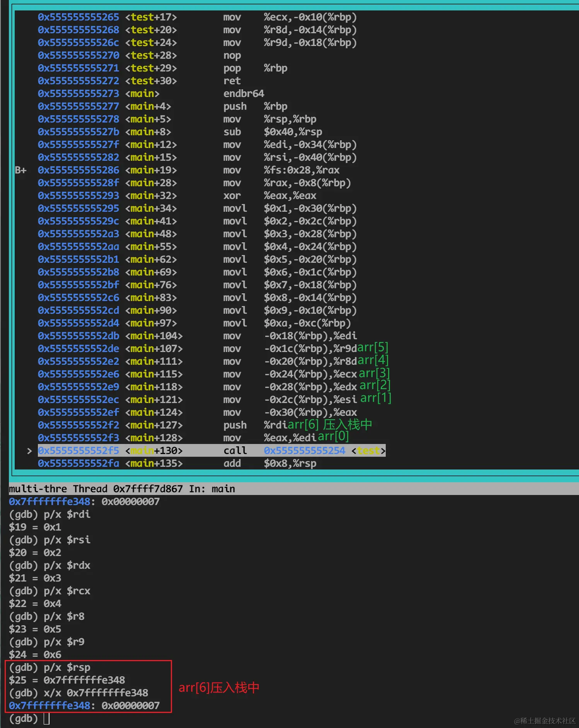Click address 0x555555555271 in the listing
579x728 pixels.
point(78,68)
